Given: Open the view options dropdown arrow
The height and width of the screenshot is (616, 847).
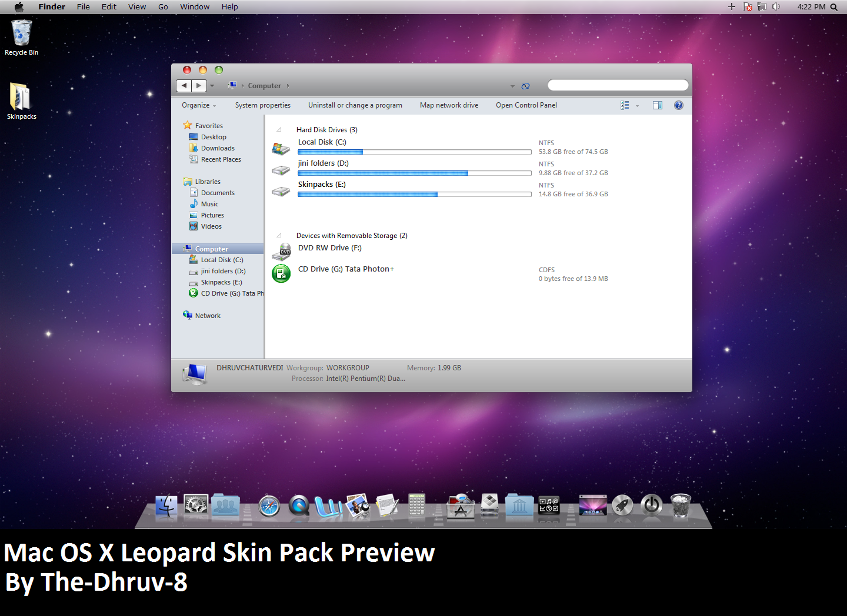Looking at the screenshot, I should click(x=637, y=106).
